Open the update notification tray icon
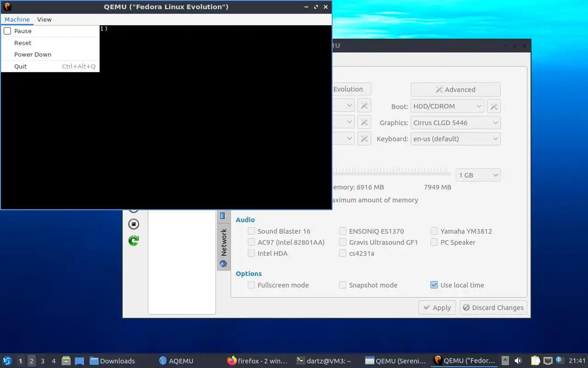The width and height of the screenshot is (588, 368). [x=559, y=360]
